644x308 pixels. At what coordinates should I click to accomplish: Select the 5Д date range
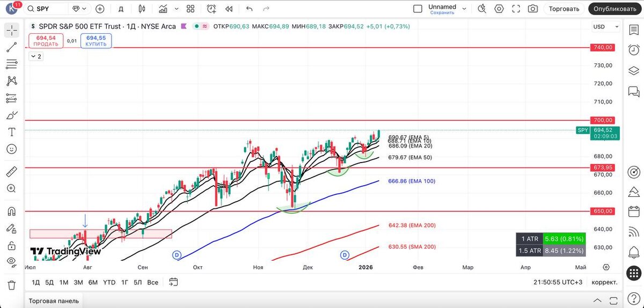[x=49, y=282]
